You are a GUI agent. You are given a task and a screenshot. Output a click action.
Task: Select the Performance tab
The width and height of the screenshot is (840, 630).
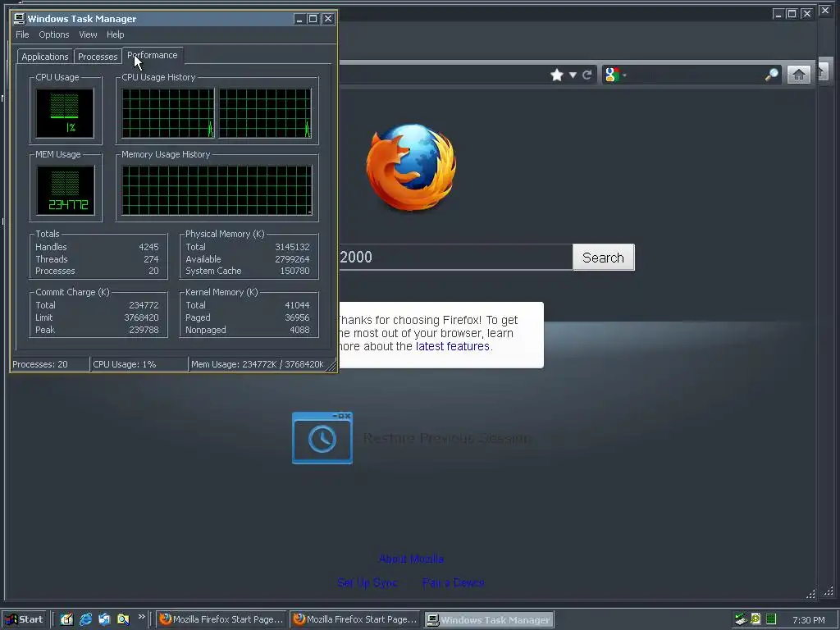click(152, 55)
